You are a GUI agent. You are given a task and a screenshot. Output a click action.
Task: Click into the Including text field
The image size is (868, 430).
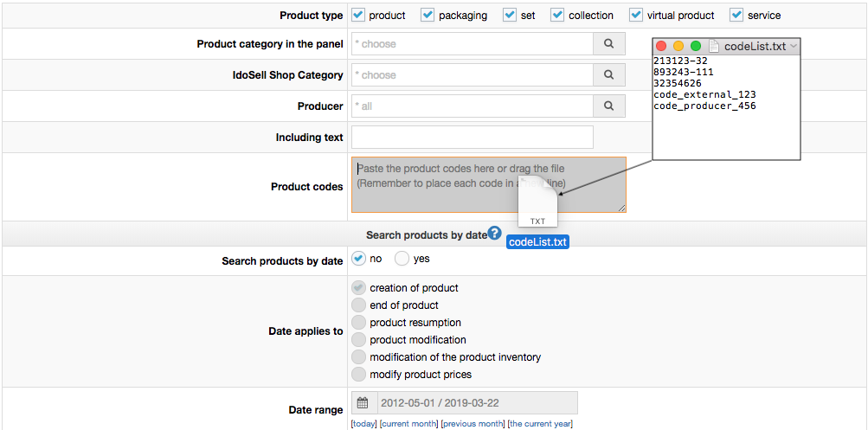(473, 137)
